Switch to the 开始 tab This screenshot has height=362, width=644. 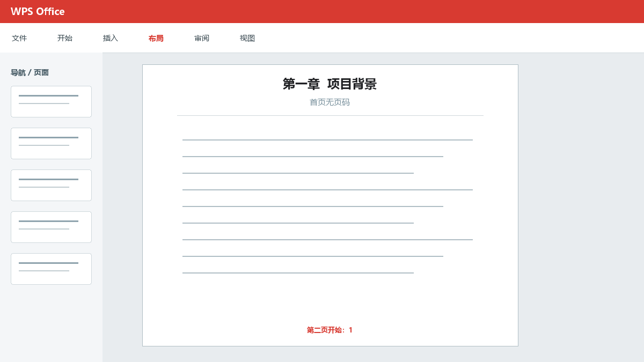[x=65, y=38]
